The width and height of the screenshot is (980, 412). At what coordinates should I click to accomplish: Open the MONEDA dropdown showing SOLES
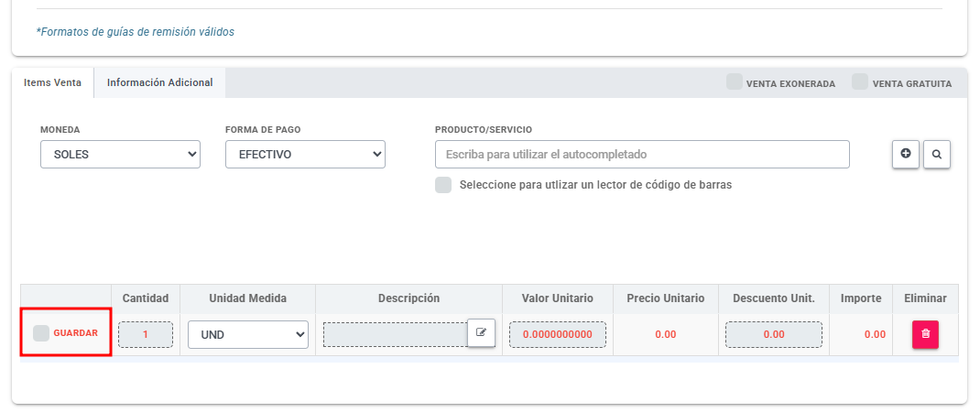(121, 155)
